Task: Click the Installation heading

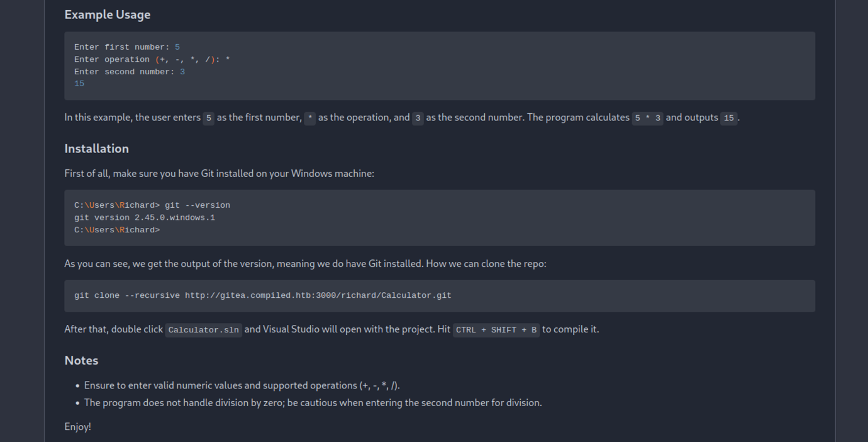Action: pyautogui.click(x=96, y=149)
